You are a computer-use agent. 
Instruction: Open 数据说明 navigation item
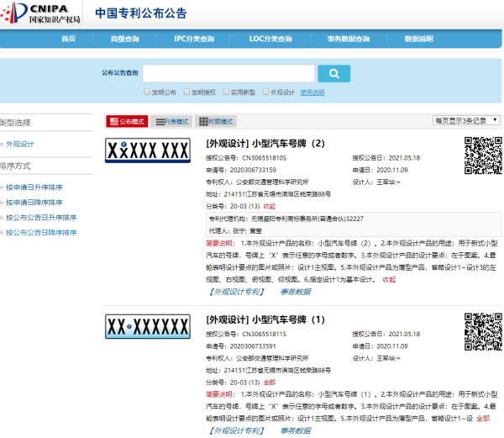pos(418,39)
